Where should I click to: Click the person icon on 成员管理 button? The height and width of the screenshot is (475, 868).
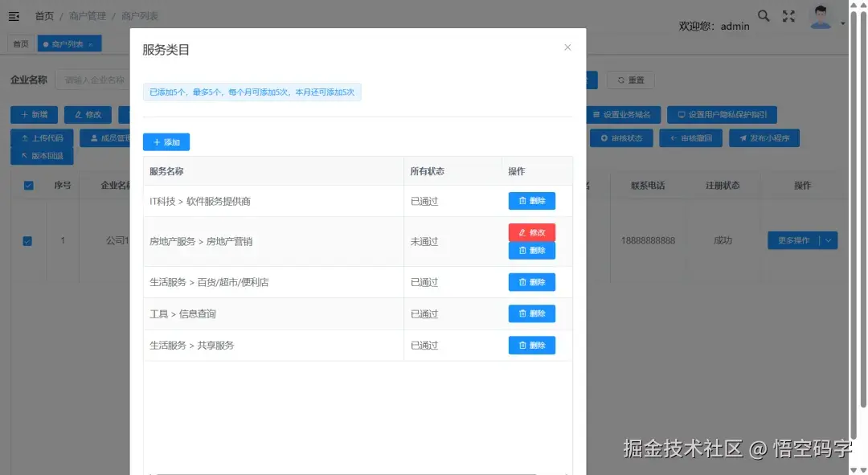(92, 139)
